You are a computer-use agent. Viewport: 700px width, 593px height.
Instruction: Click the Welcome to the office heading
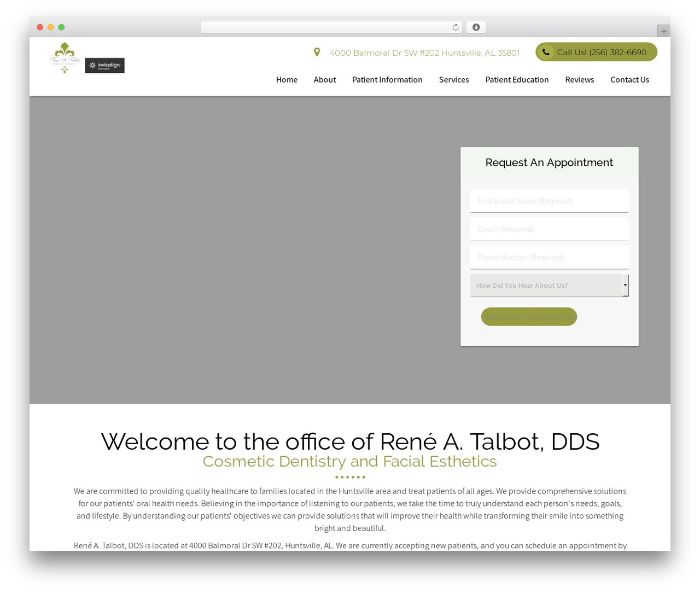pos(350,441)
